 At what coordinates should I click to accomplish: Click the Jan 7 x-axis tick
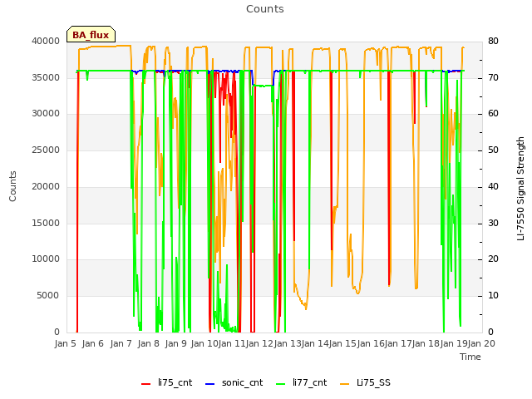pyautogui.click(x=121, y=343)
